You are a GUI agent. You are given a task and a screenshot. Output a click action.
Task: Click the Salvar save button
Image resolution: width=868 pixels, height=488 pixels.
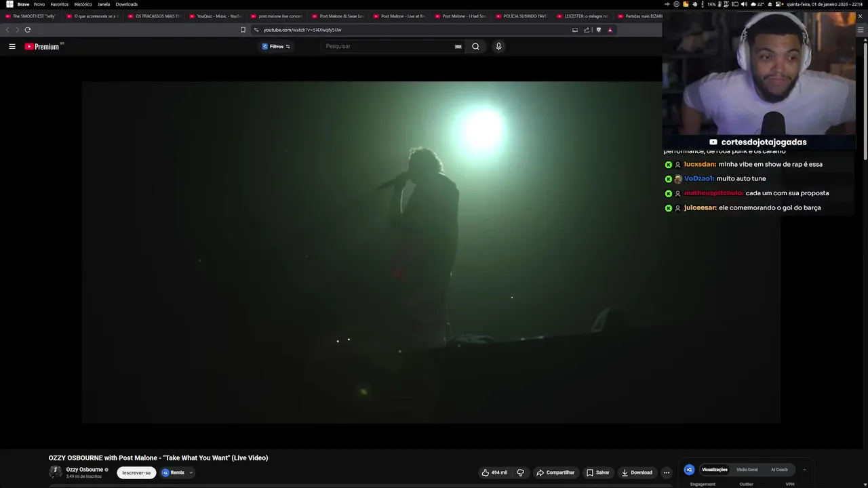598,472
